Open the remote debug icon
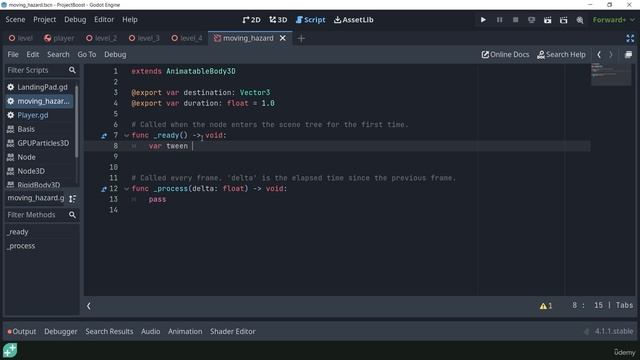Screen dimensions: 640x360 click(x=531, y=20)
